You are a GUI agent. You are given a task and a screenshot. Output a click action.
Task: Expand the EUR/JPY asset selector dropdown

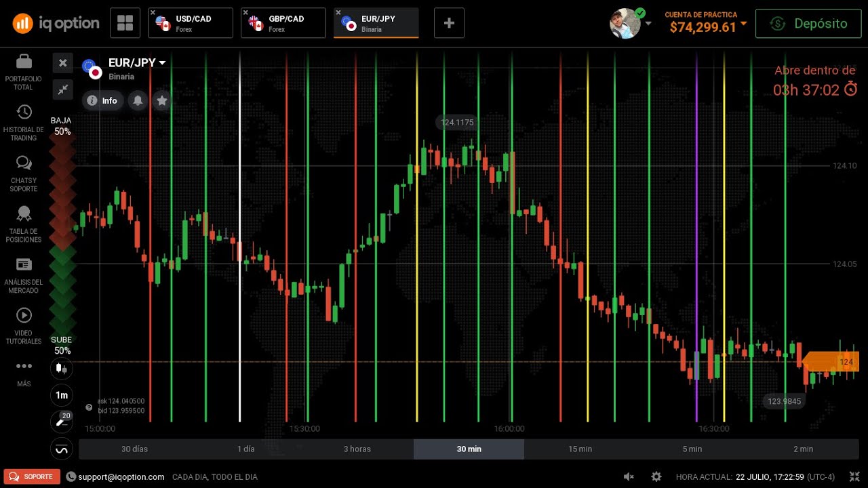[x=137, y=63]
